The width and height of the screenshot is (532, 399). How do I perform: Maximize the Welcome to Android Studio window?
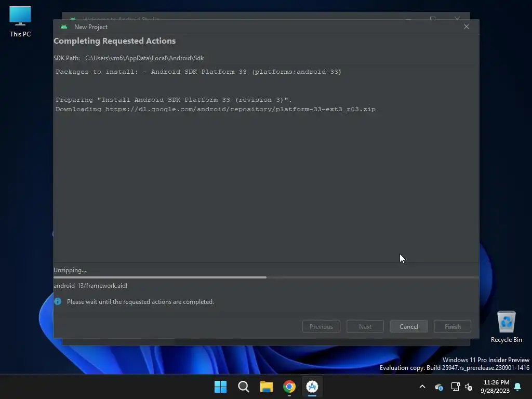(x=433, y=18)
